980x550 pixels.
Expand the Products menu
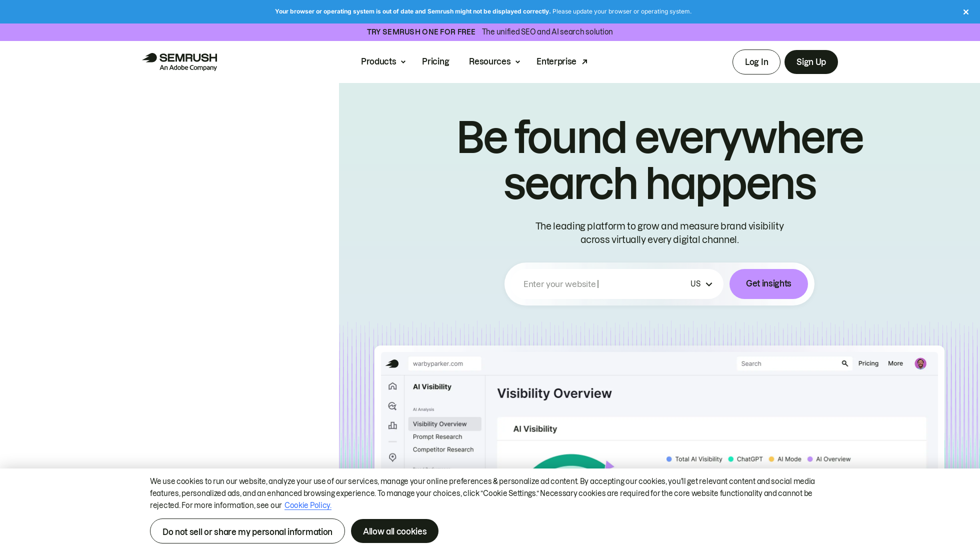[x=383, y=61]
